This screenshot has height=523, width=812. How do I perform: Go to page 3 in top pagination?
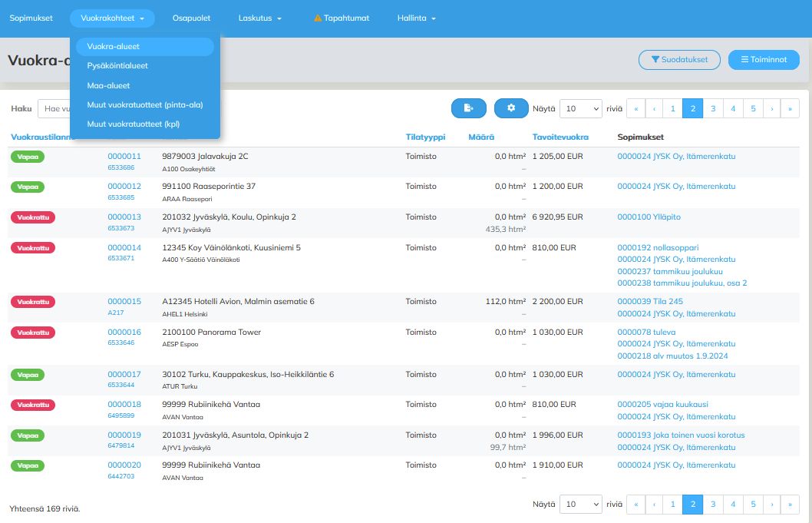[713, 108]
